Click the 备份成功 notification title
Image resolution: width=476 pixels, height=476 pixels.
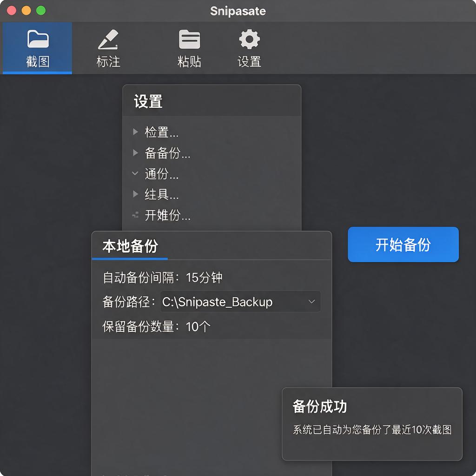[x=320, y=406]
